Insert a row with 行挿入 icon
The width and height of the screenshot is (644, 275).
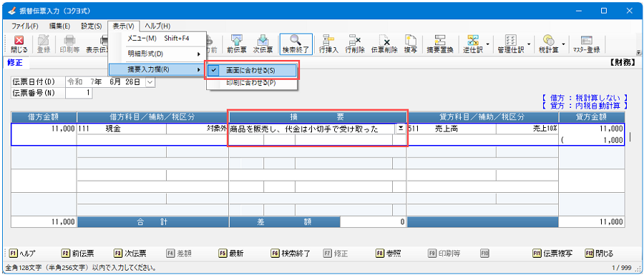point(328,44)
